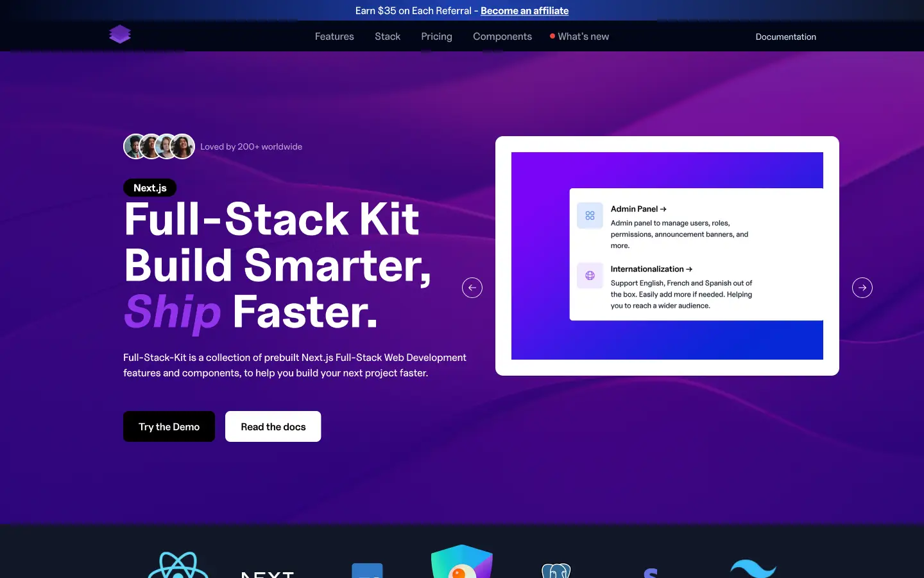Click the React logo
The height and width of the screenshot is (578, 924).
coord(178,565)
